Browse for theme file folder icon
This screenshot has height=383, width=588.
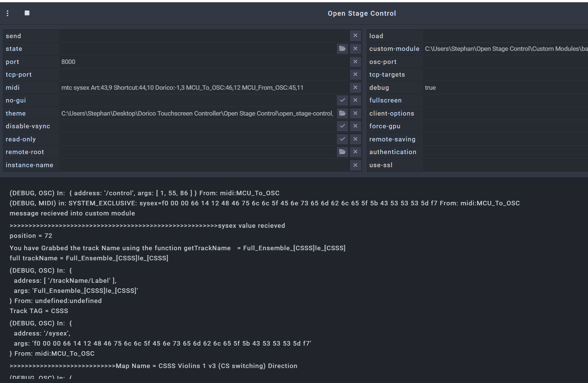click(342, 113)
